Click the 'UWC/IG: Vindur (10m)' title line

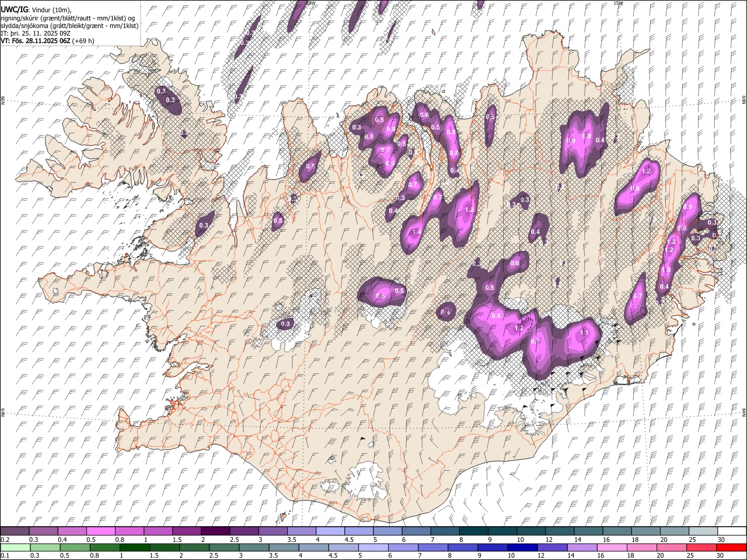(x=36, y=9)
